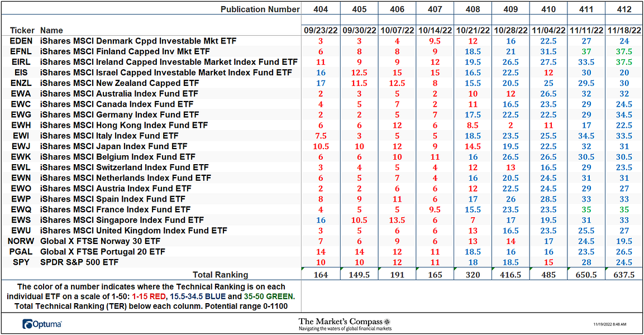Screen dimensions: 644x335
Task: Click the Publication Number header label
Action: point(260,9)
